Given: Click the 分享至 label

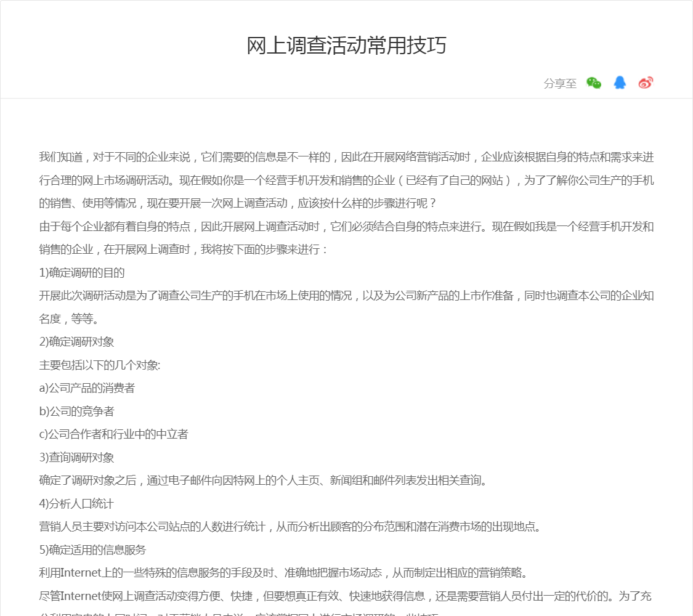Looking at the screenshot, I should 560,84.
